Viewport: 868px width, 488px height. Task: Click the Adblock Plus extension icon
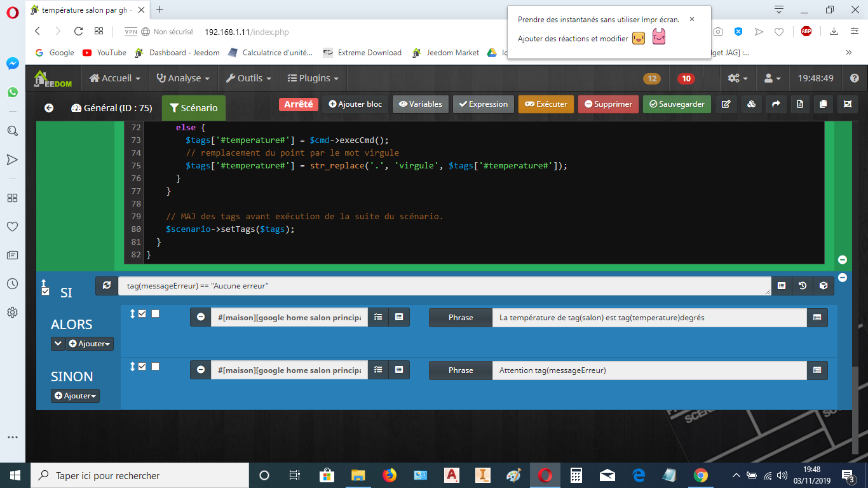click(806, 31)
